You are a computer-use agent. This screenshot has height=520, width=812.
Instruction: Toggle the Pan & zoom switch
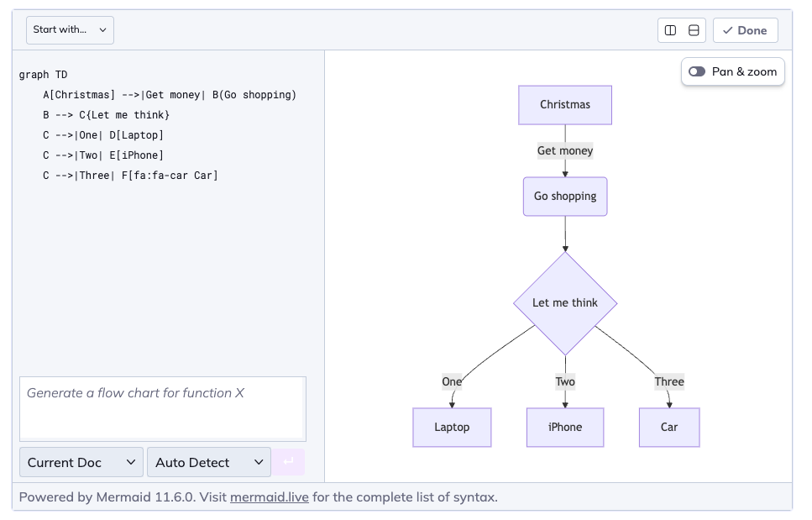coord(697,72)
